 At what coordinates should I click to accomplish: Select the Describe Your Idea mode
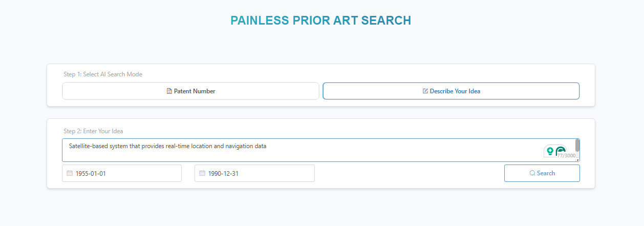pos(451,91)
